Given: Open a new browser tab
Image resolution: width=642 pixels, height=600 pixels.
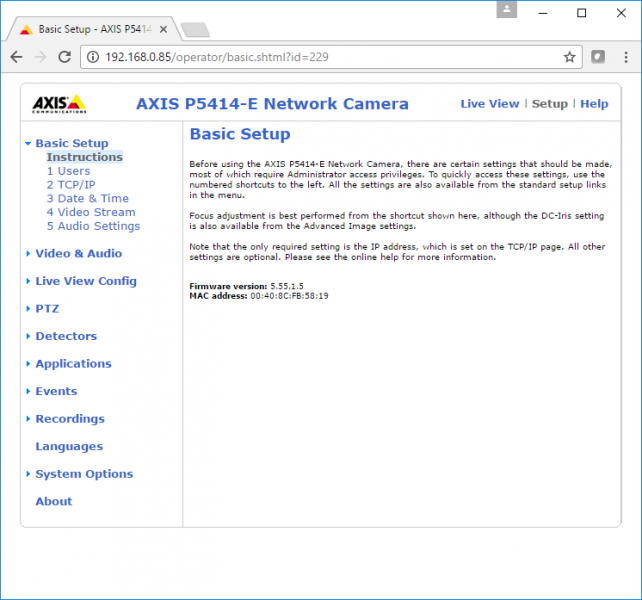Looking at the screenshot, I should click(195, 29).
